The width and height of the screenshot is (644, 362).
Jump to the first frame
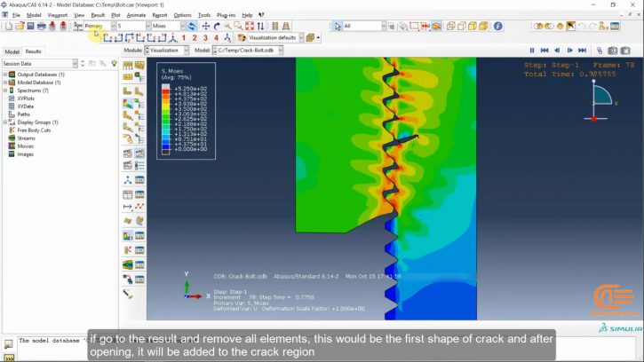click(x=545, y=50)
